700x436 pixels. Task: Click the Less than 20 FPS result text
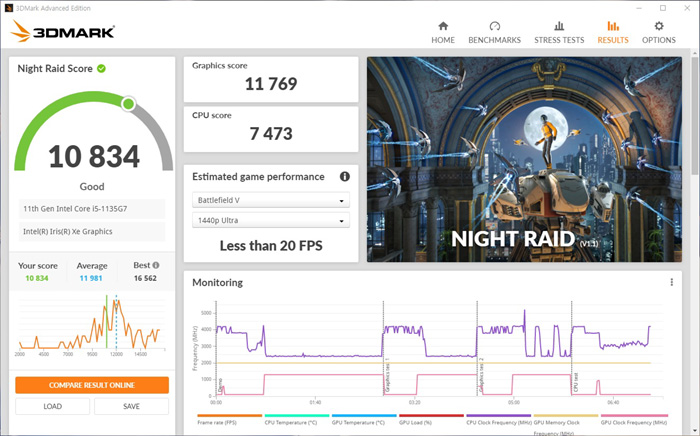[x=271, y=245]
